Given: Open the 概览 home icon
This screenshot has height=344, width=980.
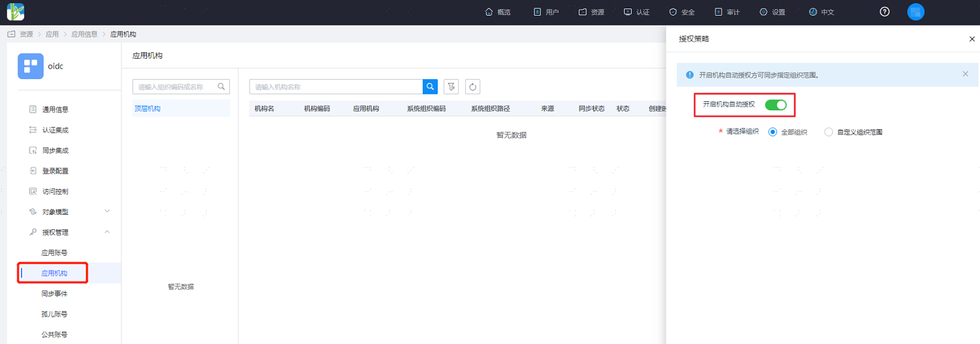Looking at the screenshot, I should point(489,12).
